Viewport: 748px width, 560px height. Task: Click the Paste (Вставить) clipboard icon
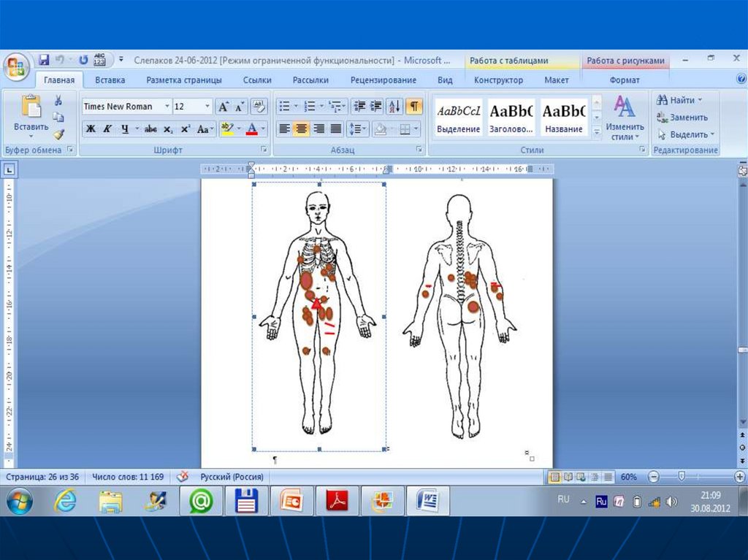pyautogui.click(x=31, y=107)
